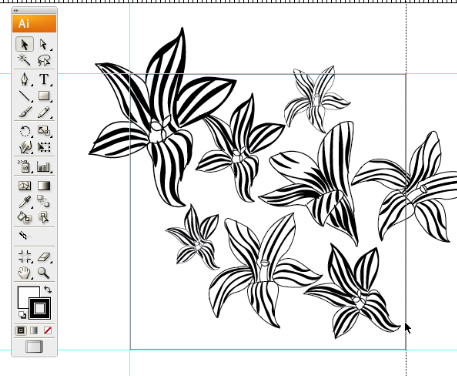Screen dimensions: 457x376
Task: Select the Selection tool (black arrow)
Action: point(24,44)
